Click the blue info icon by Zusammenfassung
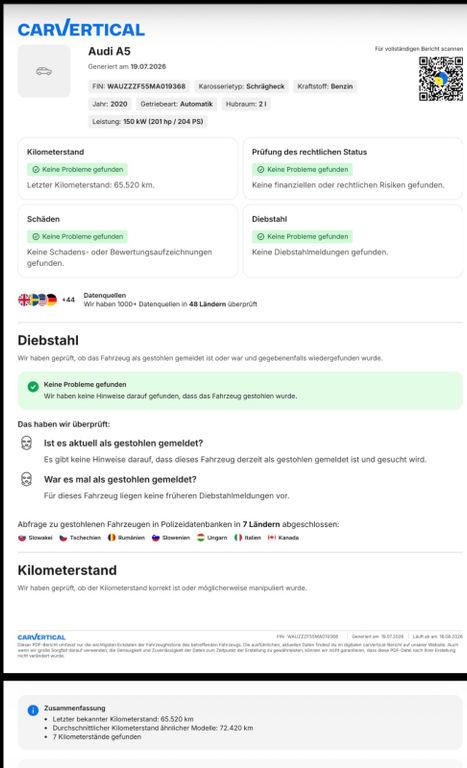The image size is (467, 768). 33,710
